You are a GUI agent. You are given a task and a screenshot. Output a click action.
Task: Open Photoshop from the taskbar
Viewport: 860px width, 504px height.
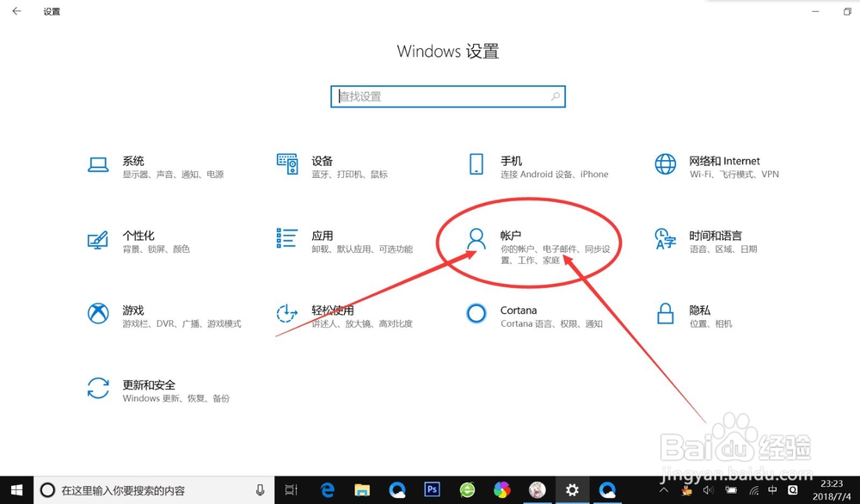click(433, 489)
